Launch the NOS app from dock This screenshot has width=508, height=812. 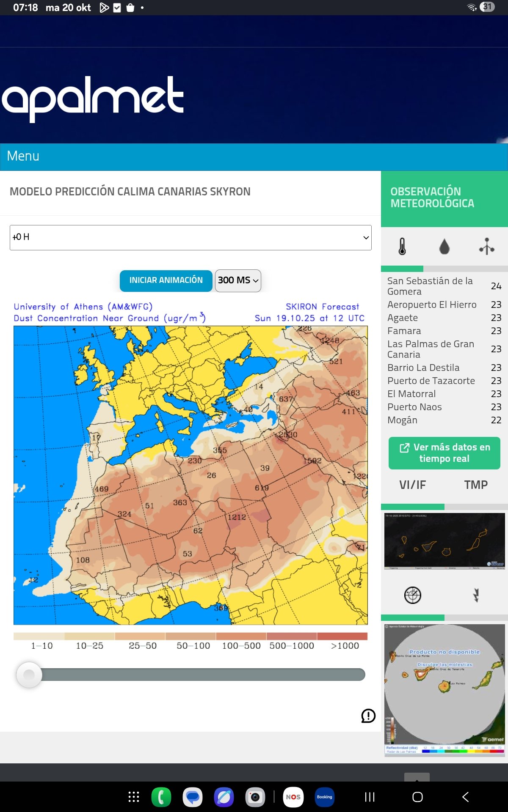[293, 797]
